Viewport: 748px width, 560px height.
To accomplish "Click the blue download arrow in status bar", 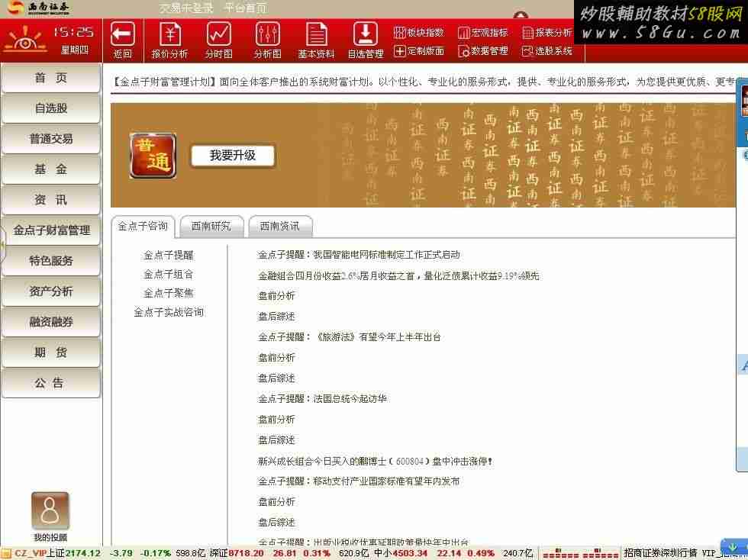I will pyautogui.click(x=733, y=546).
